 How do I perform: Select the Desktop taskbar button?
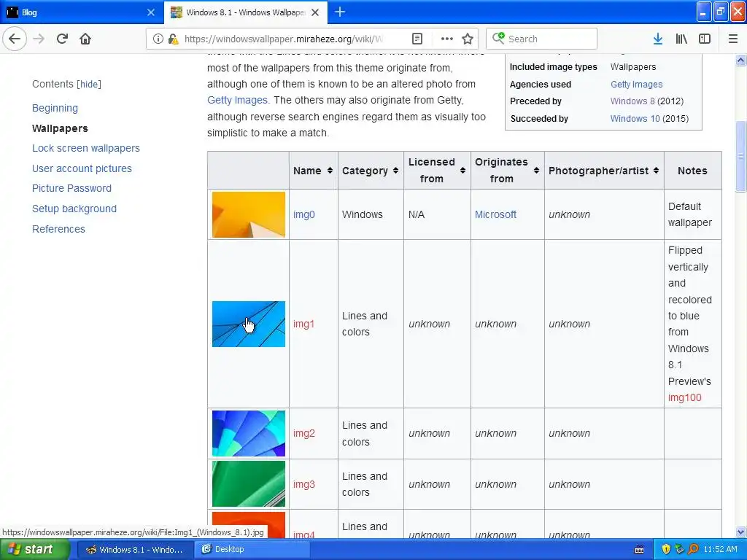click(252, 550)
